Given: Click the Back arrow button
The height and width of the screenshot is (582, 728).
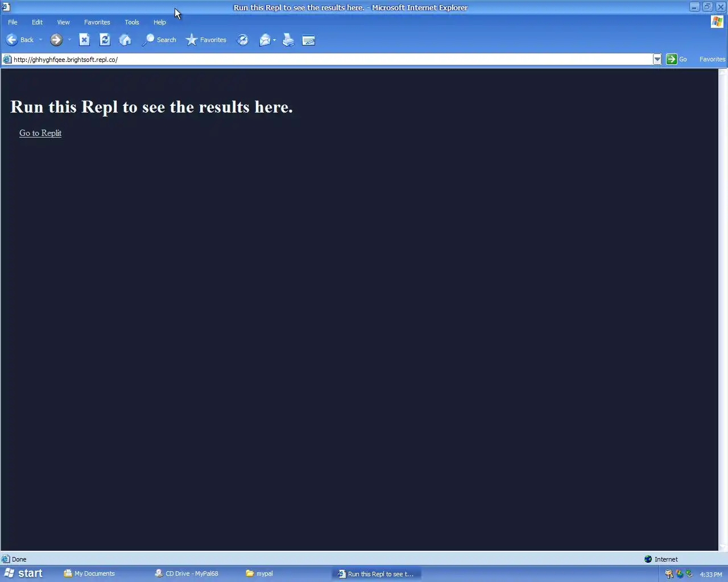Looking at the screenshot, I should (19, 40).
